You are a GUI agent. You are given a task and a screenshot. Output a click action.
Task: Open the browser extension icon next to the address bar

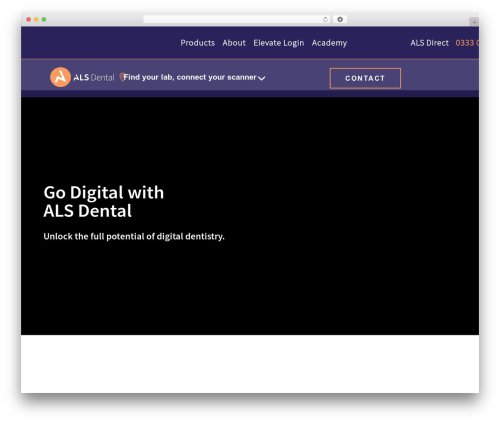[340, 19]
